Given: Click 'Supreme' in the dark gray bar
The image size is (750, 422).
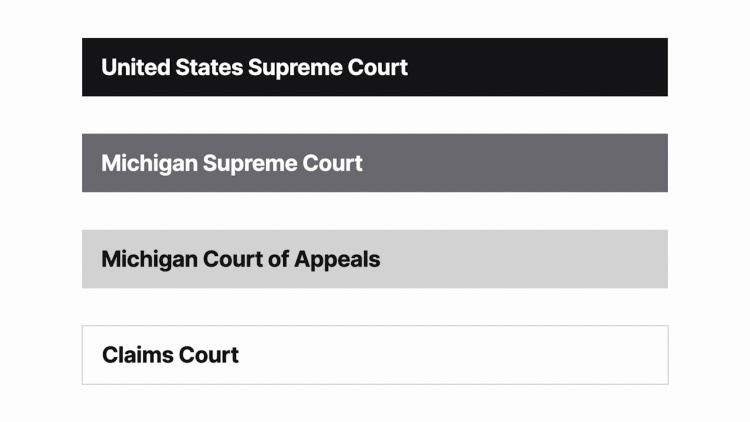Looking at the screenshot, I should [250, 165].
